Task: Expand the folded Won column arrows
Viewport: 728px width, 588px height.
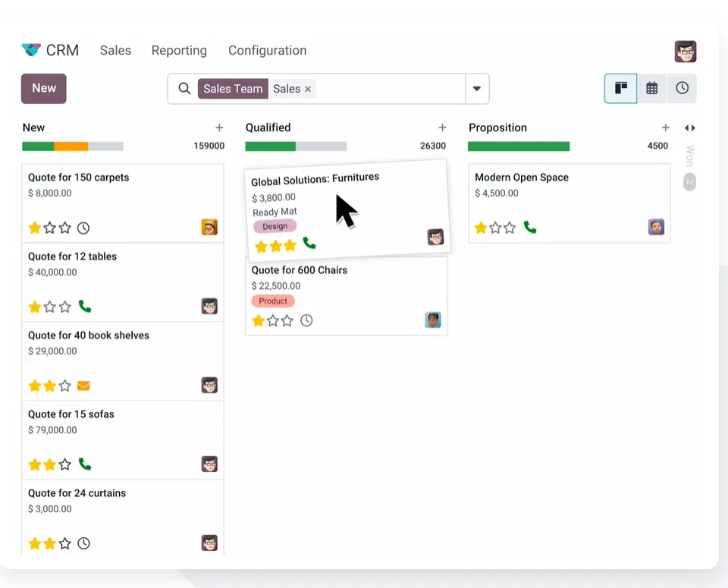Action: coord(689,128)
